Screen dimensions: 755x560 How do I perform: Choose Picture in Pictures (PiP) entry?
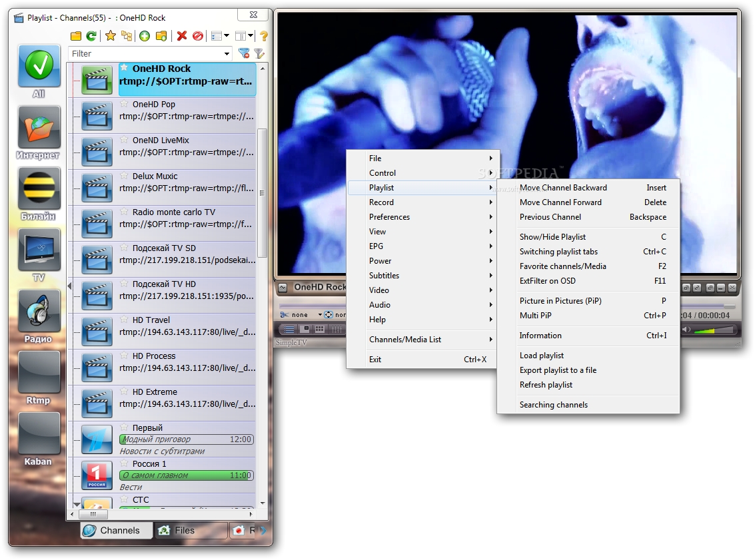coord(588,301)
